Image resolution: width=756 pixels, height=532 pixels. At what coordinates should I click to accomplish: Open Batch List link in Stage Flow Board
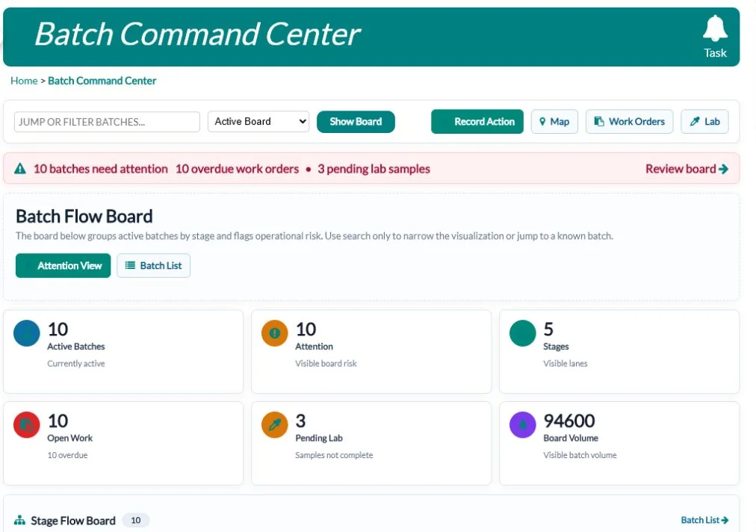pyautogui.click(x=704, y=521)
